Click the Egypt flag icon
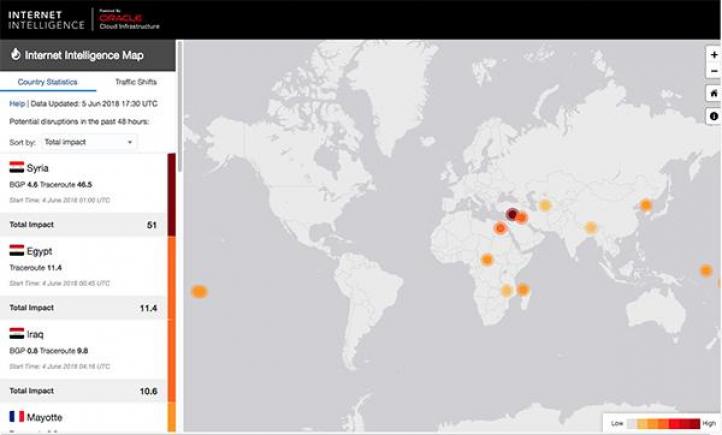Image resolution: width=722 pixels, height=435 pixels. tap(17, 251)
